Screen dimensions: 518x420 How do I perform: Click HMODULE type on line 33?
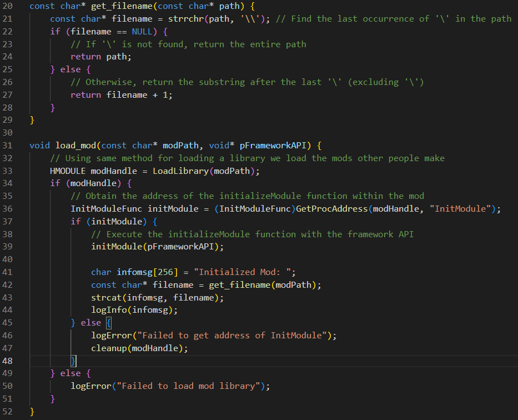(68, 171)
